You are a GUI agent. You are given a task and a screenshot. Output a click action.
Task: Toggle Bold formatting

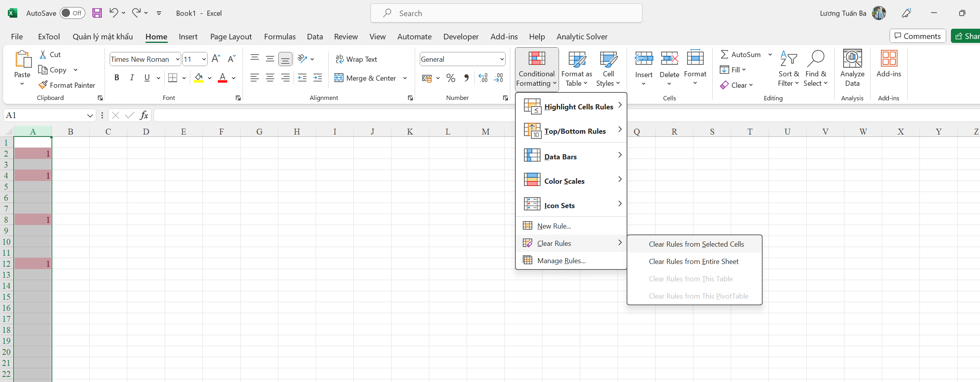point(117,78)
